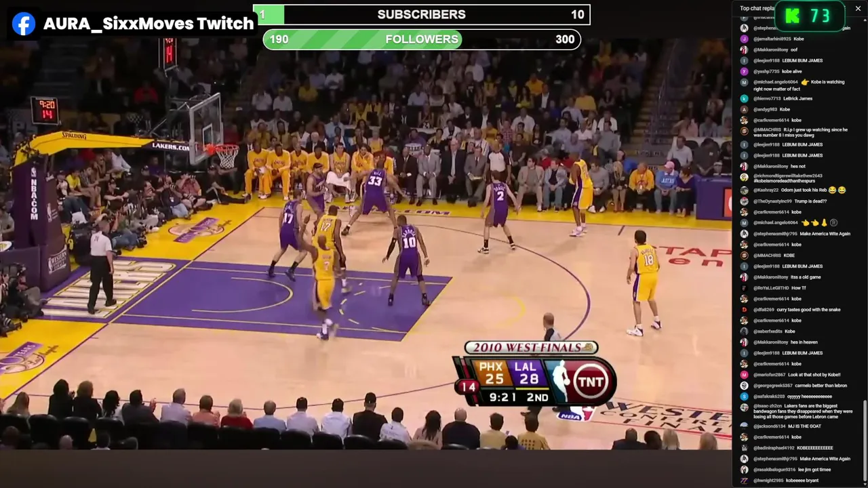Click @saberfxedits' avatar
Image resolution: width=868 pixels, height=488 pixels.
[x=744, y=331]
